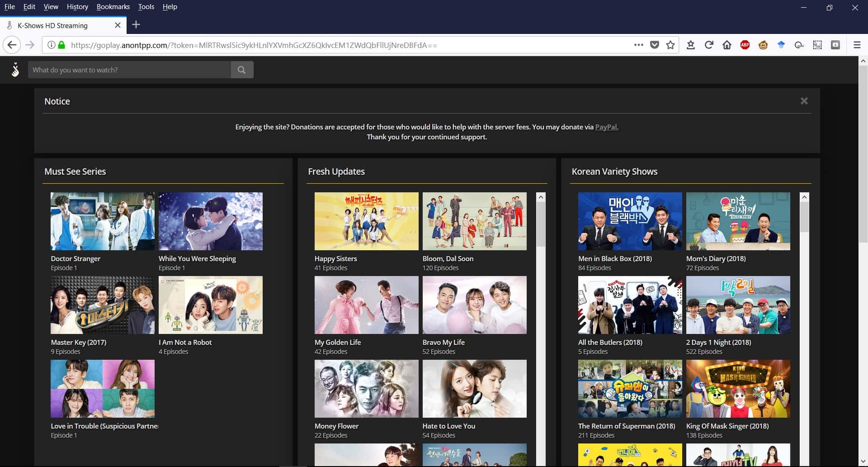The image size is (868, 467).
Task: Go to the browser home page icon
Action: pyautogui.click(x=727, y=45)
